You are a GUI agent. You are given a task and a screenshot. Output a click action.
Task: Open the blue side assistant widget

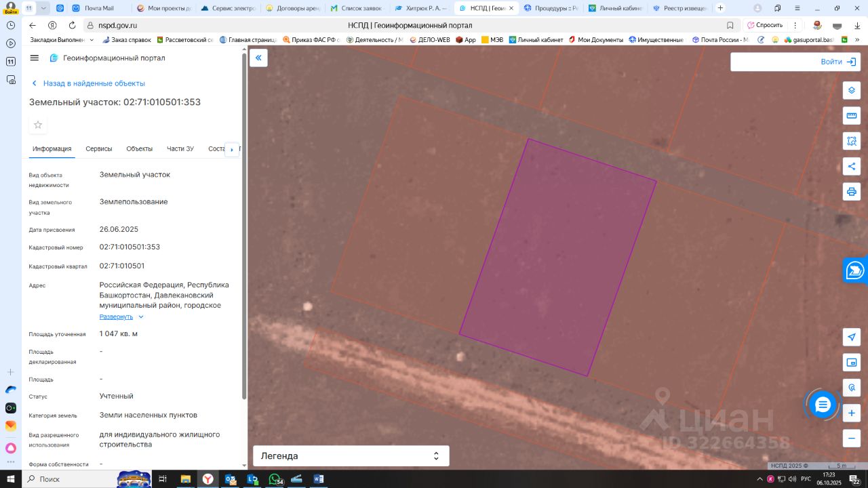tap(856, 270)
